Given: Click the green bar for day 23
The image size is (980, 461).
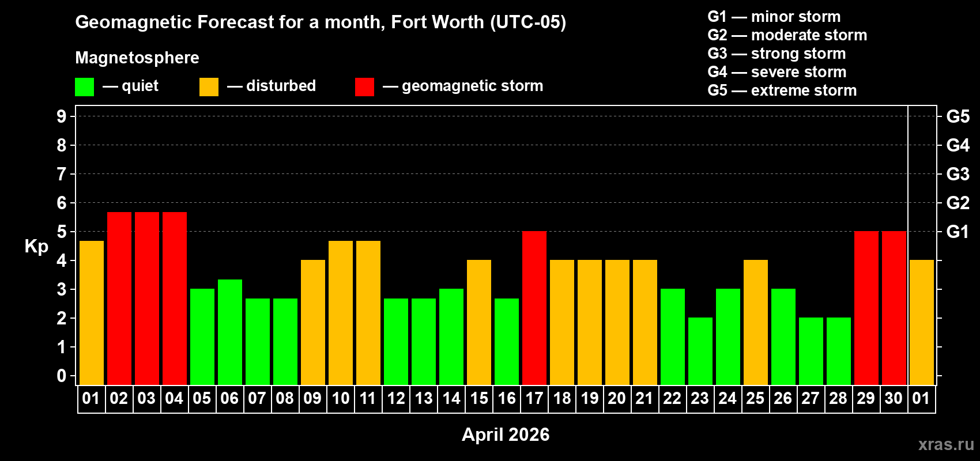Looking at the screenshot, I should [x=700, y=352].
